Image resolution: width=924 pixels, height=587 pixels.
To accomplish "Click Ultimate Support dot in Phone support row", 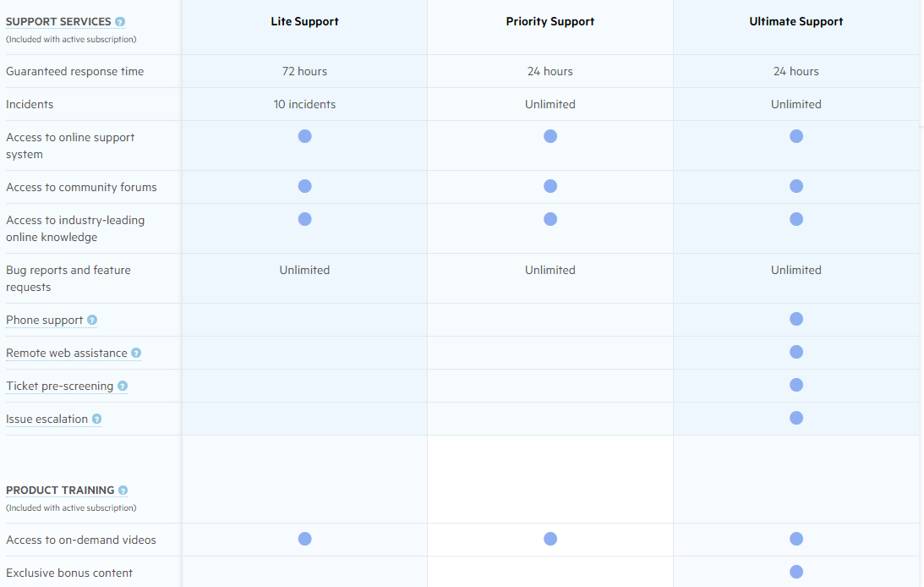I will click(796, 319).
